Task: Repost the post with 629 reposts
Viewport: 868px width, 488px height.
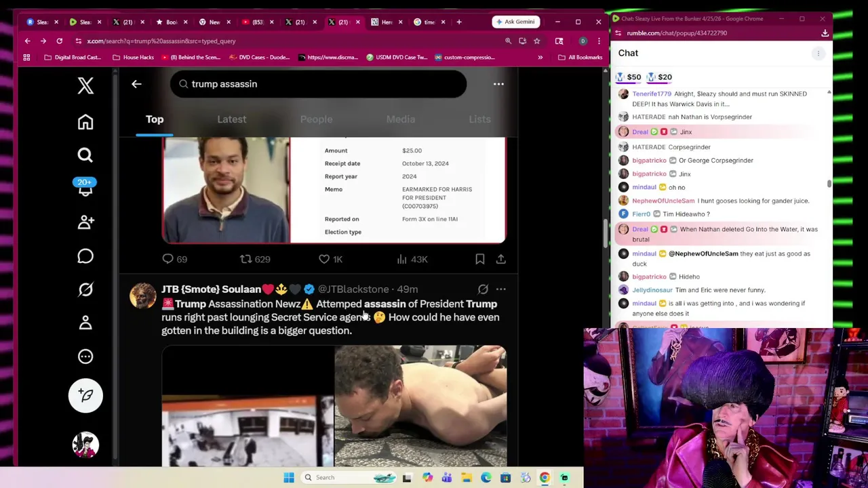Action: tap(255, 259)
